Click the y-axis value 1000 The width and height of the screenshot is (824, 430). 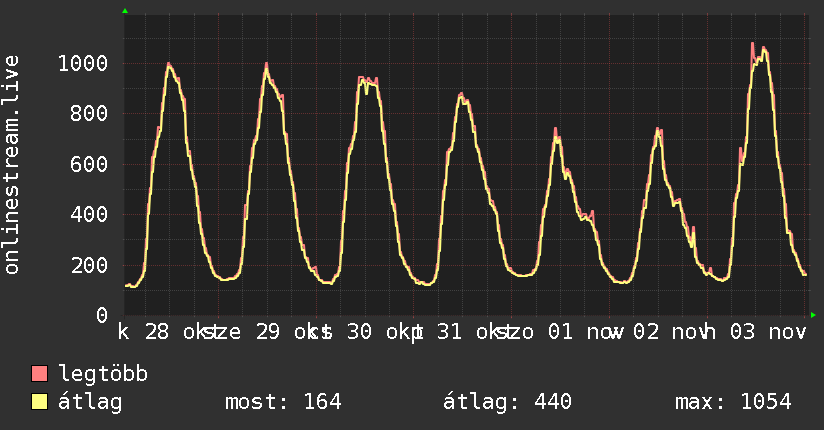click(x=83, y=64)
